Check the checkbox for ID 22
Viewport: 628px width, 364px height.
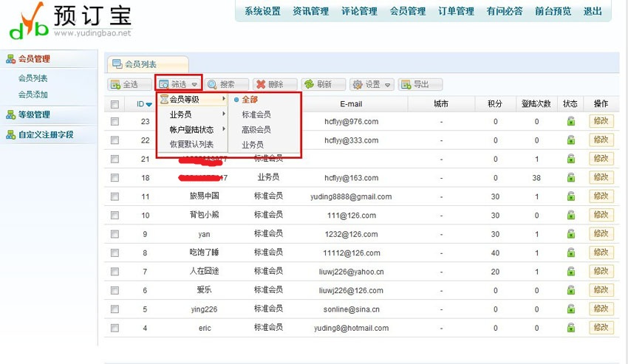coord(115,140)
